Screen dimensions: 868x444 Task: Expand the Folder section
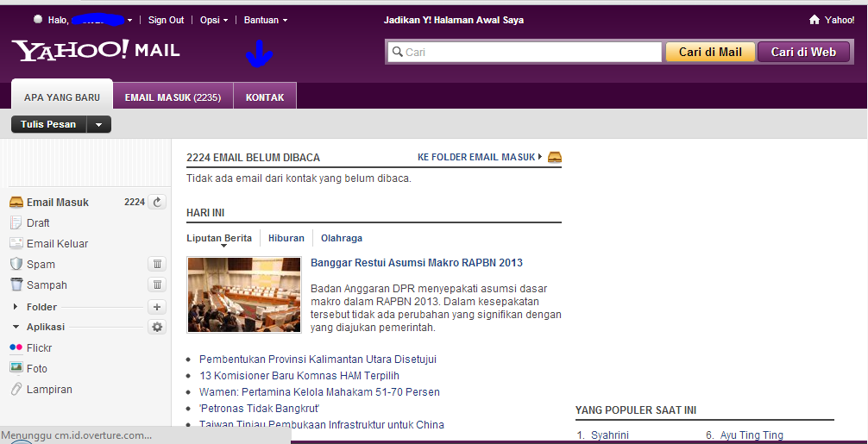[x=15, y=306]
